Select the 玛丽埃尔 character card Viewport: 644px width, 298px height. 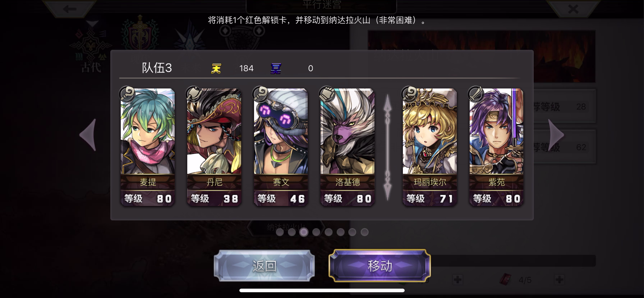click(430, 147)
